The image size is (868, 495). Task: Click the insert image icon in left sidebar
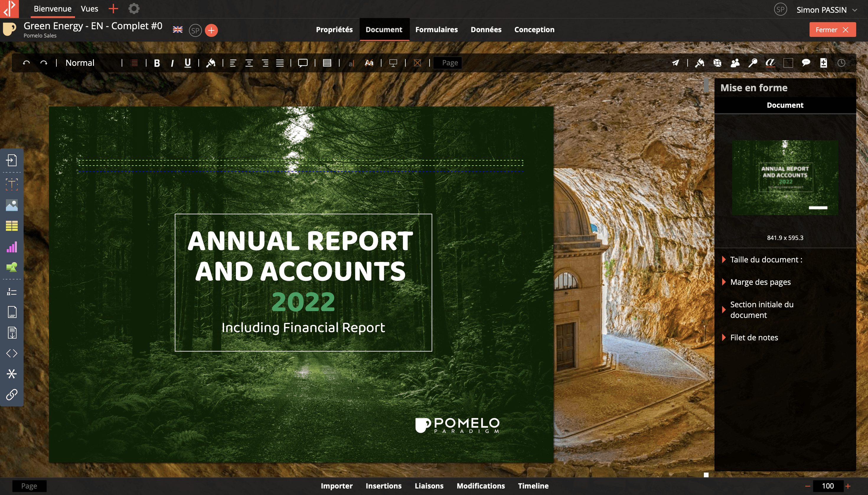(12, 205)
